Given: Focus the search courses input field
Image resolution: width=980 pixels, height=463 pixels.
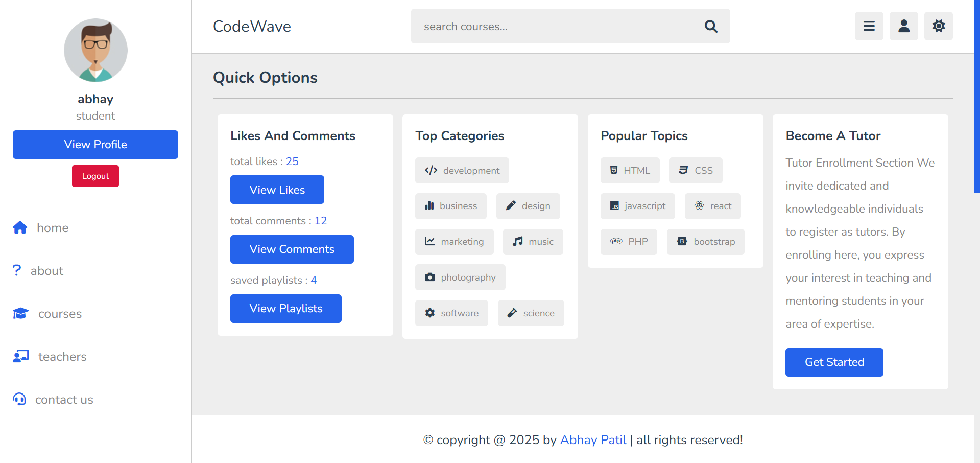Looking at the screenshot, I should pos(557,27).
